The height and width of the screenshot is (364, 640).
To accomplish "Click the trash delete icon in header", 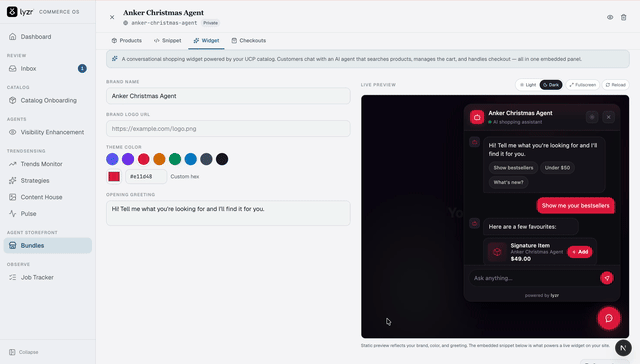I will (623, 17).
